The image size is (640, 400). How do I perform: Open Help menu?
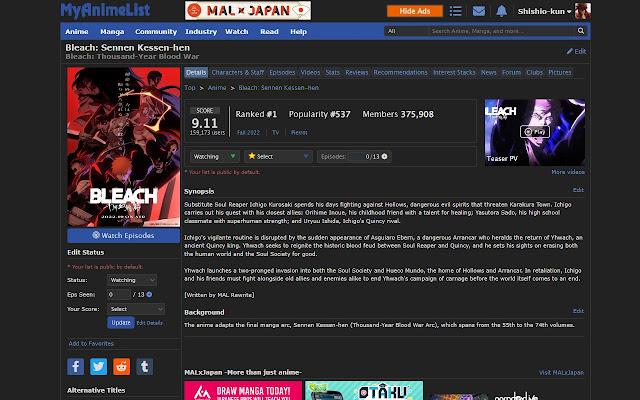pos(298,31)
